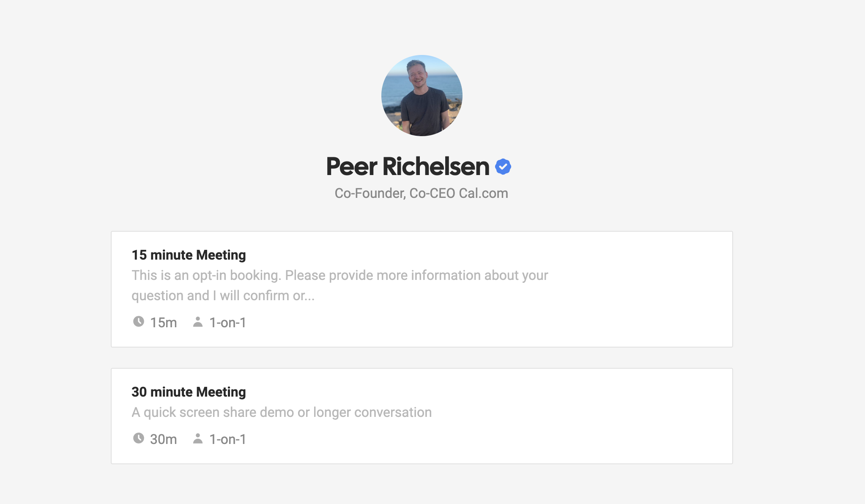The height and width of the screenshot is (504, 865).
Task: Click the blue verified badge next to Peer Richelsen
Action: pos(504,167)
